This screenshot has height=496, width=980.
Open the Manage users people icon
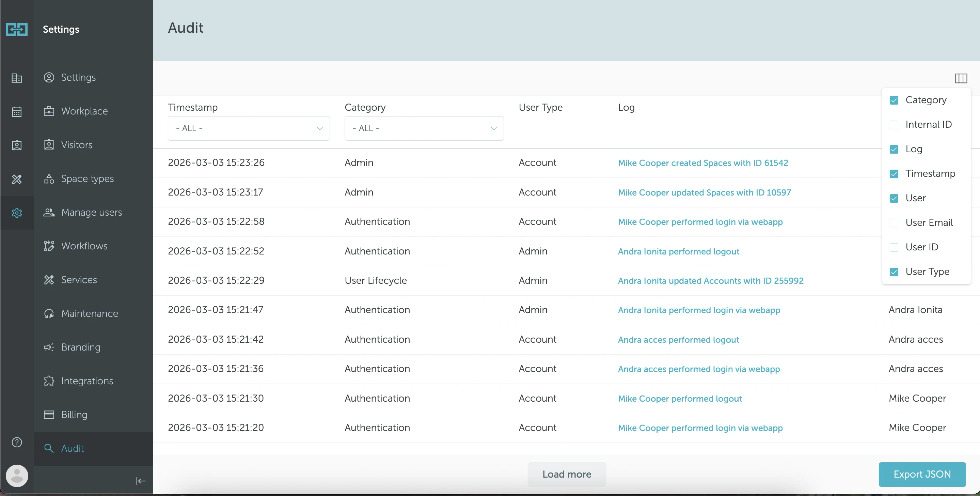pyautogui.click(x=49, y=213)
